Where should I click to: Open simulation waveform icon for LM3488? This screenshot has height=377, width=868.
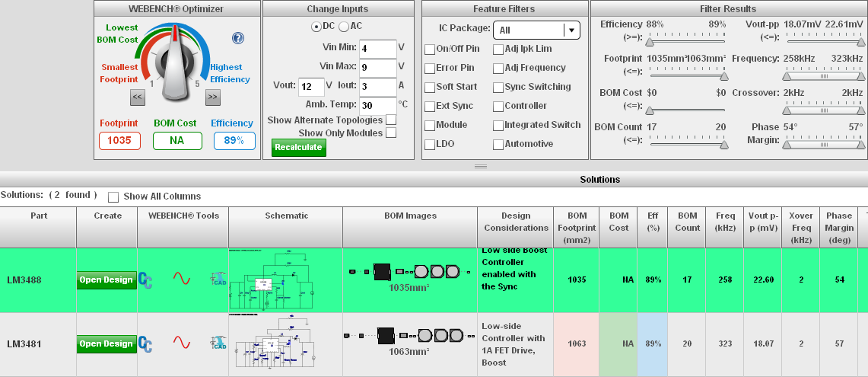(182, 278)
